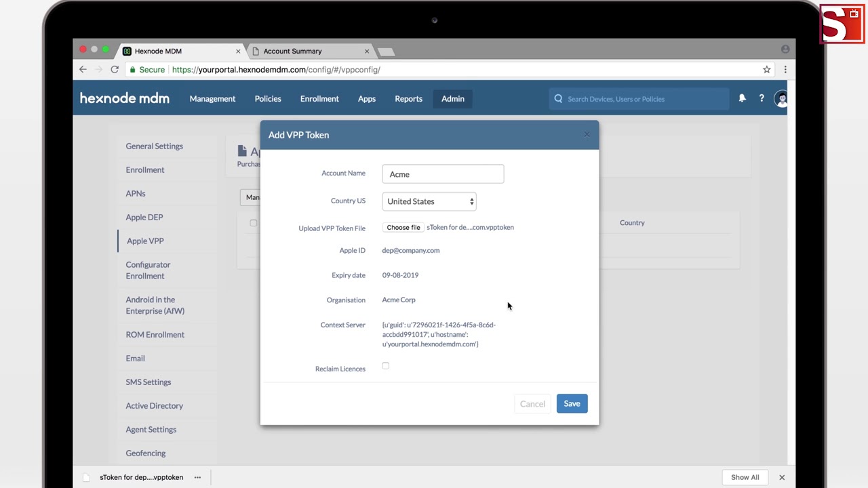
Task: Click the browser address bar URL
Action: pos(276,69)
